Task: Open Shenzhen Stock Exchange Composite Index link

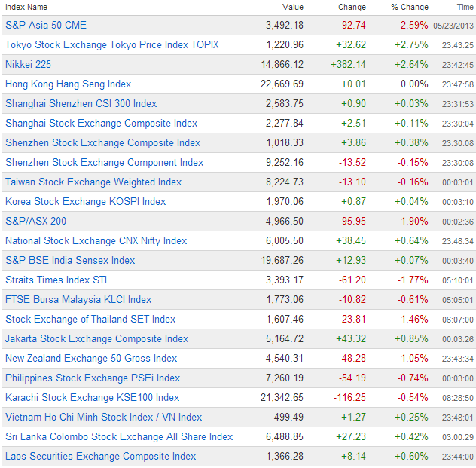Action: pos(103,142)
